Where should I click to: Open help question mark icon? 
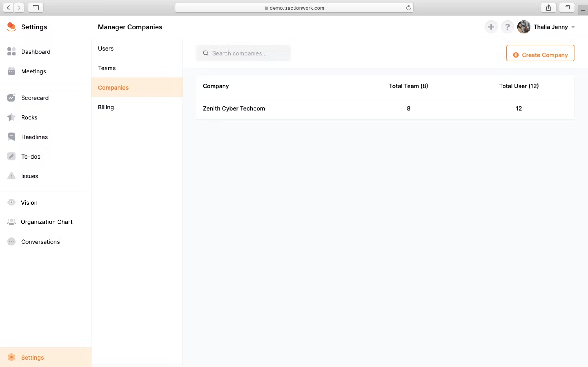[507, 27]
